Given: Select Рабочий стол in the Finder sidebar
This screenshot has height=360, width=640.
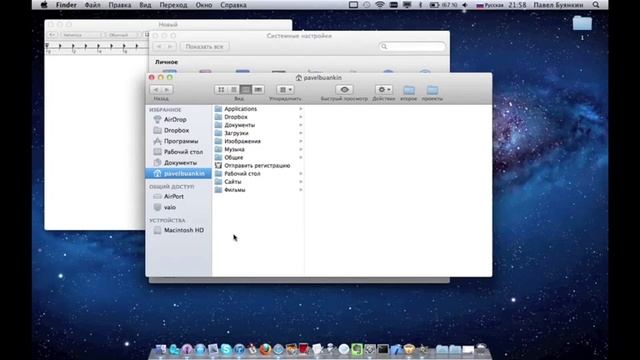Looking at the screenshot, I should [x=178, y=152].
